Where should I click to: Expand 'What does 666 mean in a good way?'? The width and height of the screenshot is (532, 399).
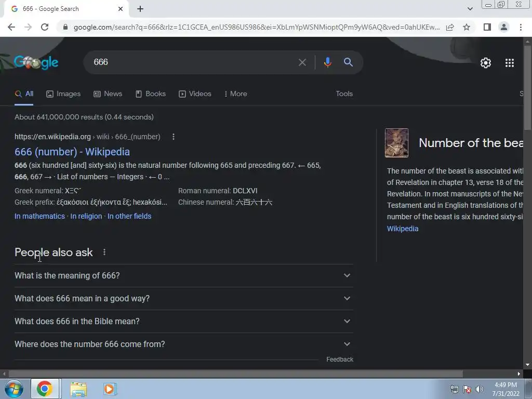(x=183, y=299)
